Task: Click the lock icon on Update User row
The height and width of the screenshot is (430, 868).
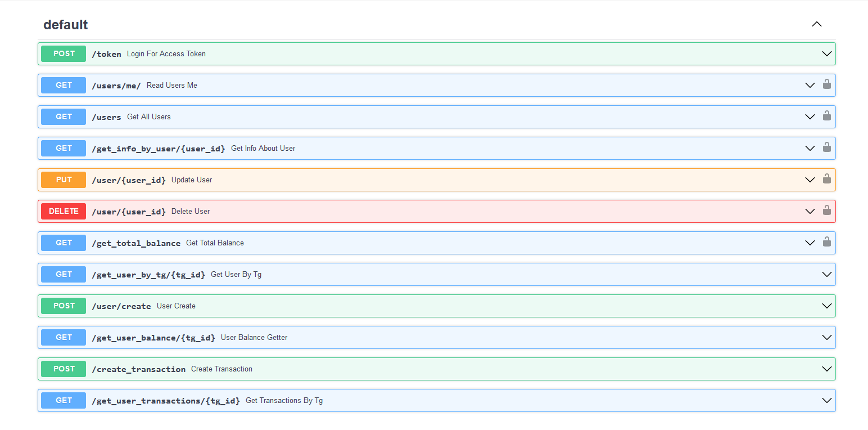Action: coord(826,179)
